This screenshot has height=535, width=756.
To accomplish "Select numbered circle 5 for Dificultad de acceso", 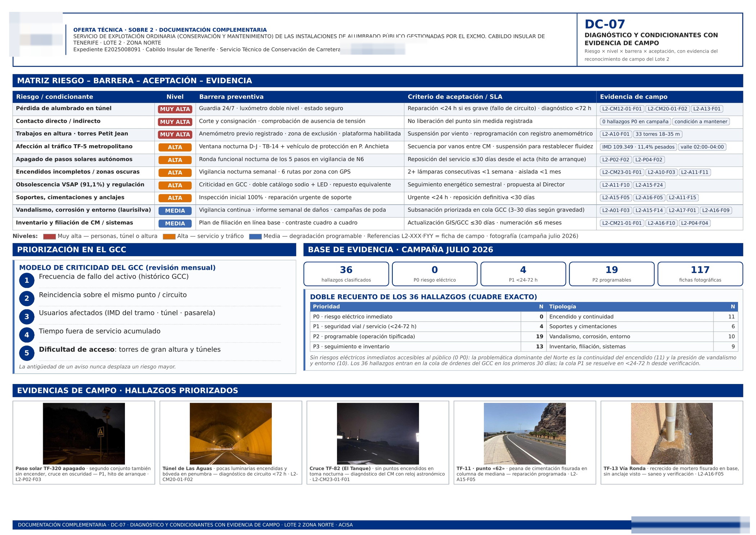I will [27, 353].
